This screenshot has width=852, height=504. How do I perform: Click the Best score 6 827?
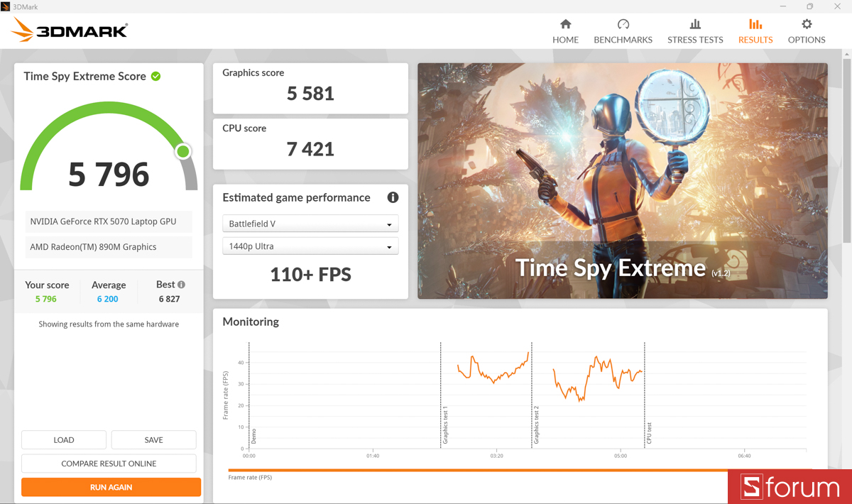coord(169,299)
